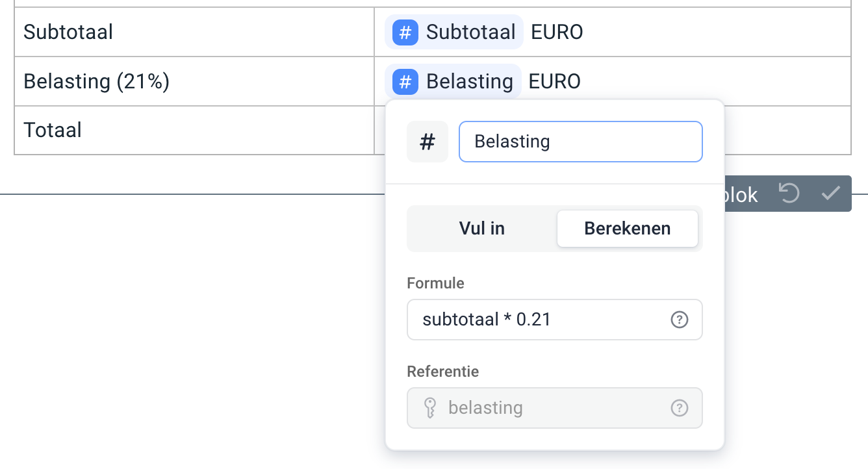Image resolution: width=868 pixels, height=469 pixels.
Task: Click the undo arrow in block toolbar
Action: (789, 194)
